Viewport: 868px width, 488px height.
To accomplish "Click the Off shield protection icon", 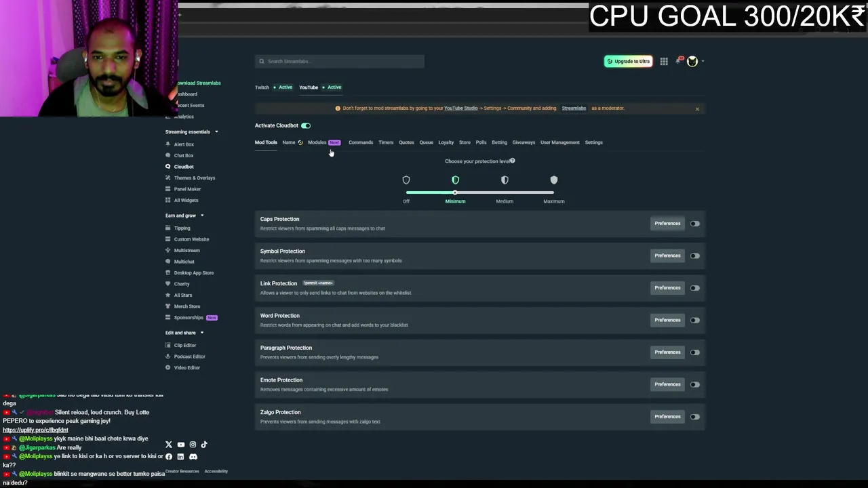I will pyautogui.click(x=406, y=180).
